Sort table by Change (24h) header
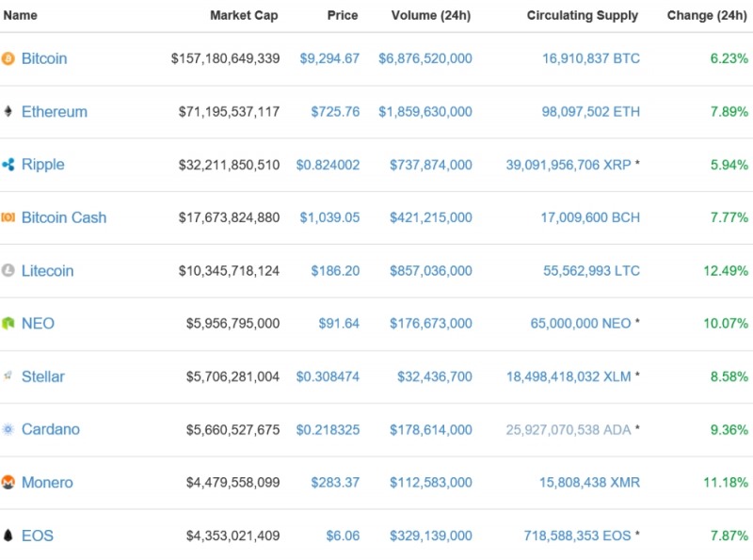 [708, 15]
